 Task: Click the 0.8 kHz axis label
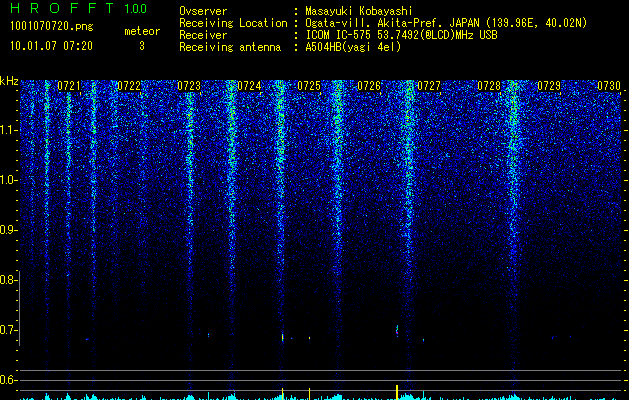point(8,280)
